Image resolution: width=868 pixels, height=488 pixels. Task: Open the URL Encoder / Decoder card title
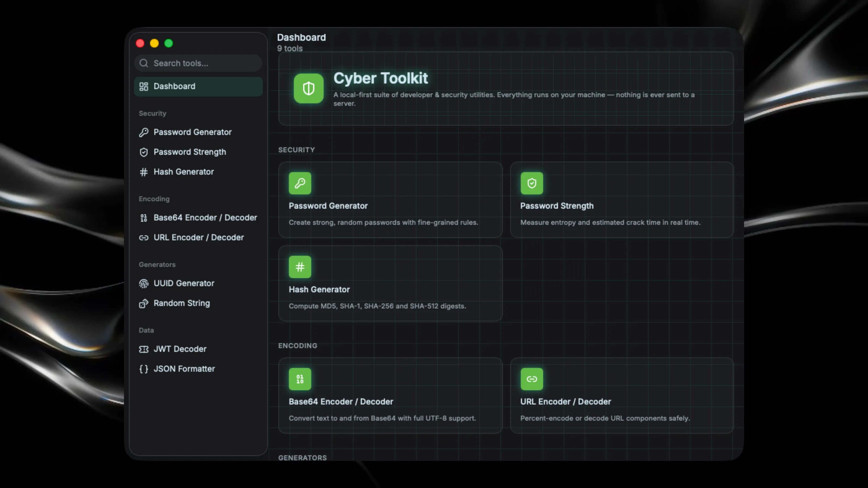click(x=565, y=402)
